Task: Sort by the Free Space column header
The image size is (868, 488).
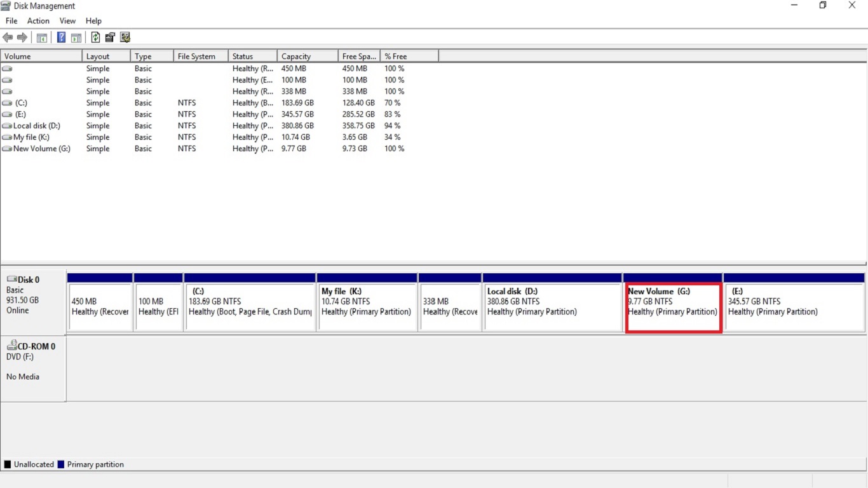Action: click(x=359, y=57)
